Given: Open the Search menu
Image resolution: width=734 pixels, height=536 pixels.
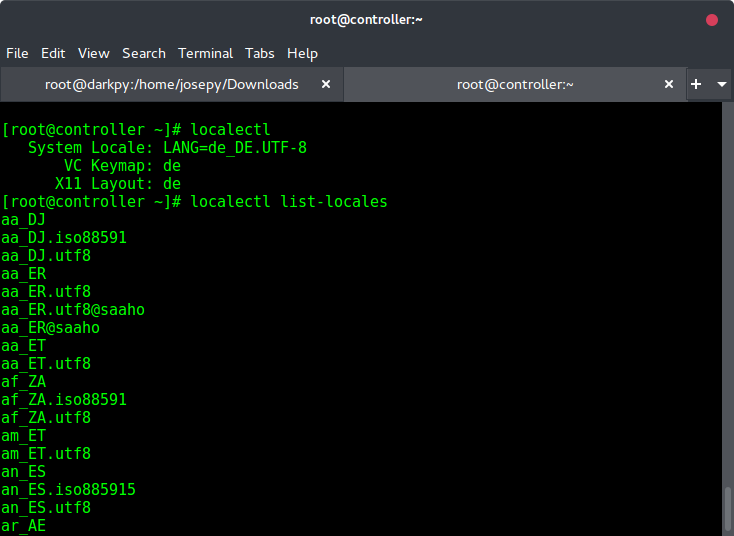Looking at the screenshot, I should point(144,53).
